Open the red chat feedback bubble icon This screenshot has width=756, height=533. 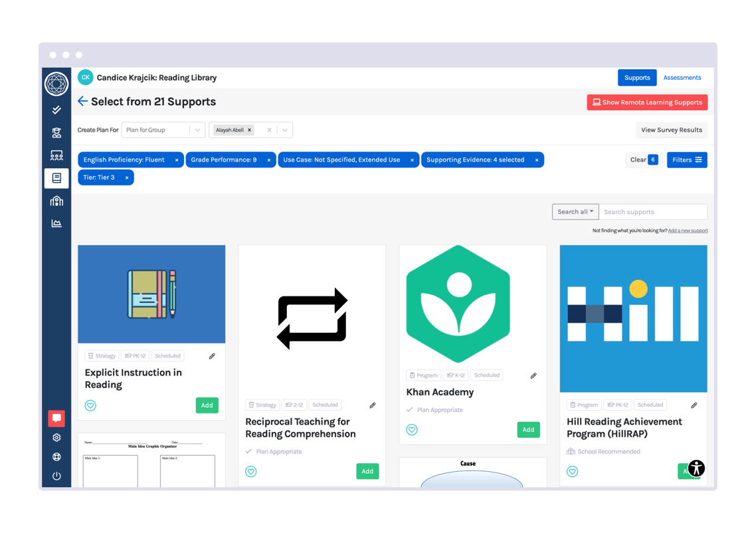click(x=56, y=418)
